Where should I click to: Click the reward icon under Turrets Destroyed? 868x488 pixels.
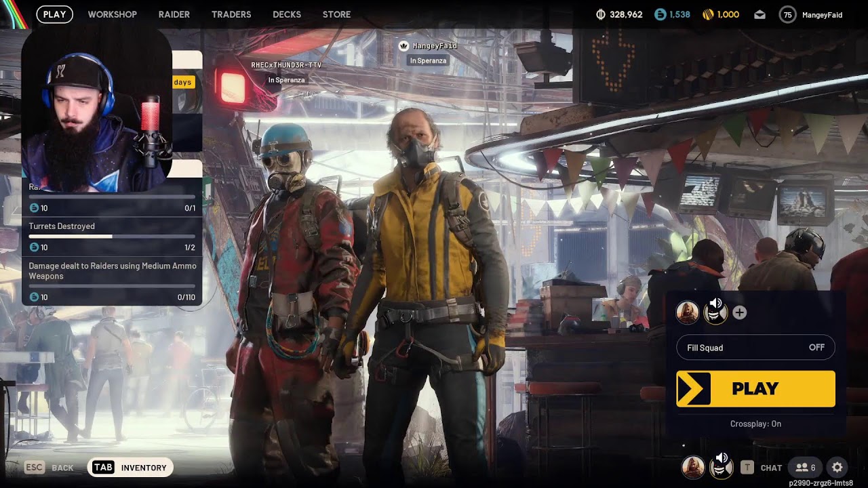click(34, 247)
